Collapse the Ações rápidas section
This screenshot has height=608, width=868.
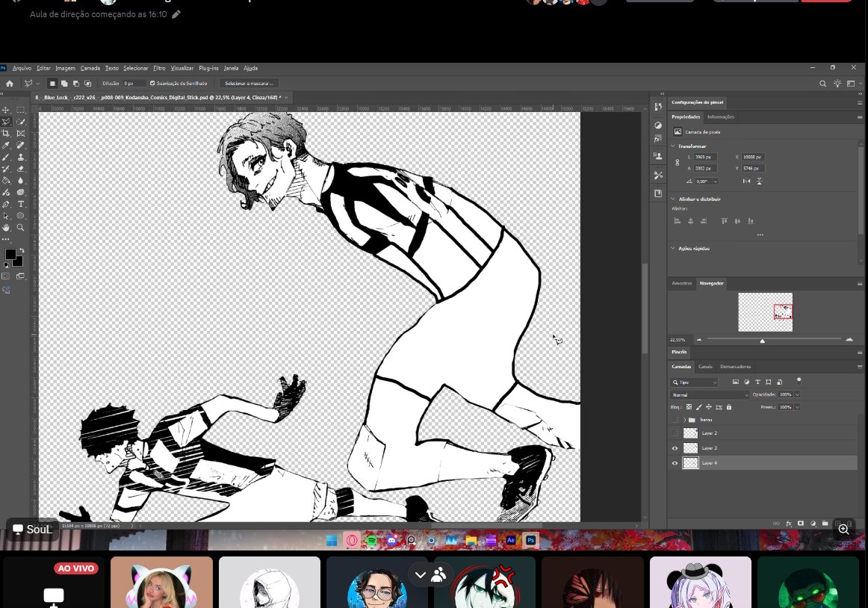click(673, 248)
